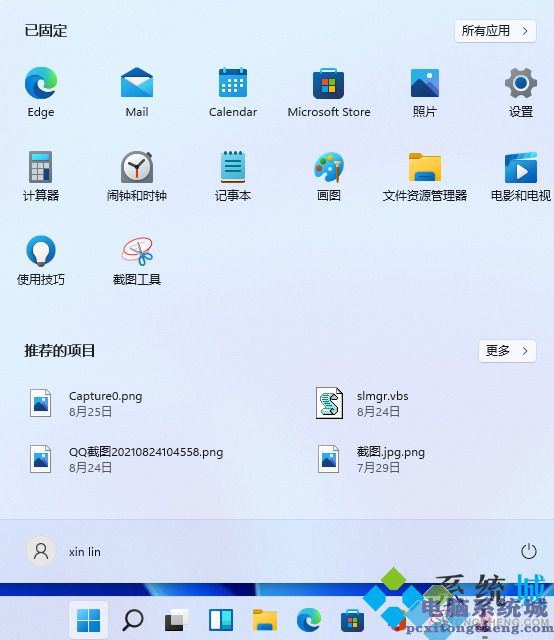Launch 截图工具 Snipping Tool

coord(137,260)
